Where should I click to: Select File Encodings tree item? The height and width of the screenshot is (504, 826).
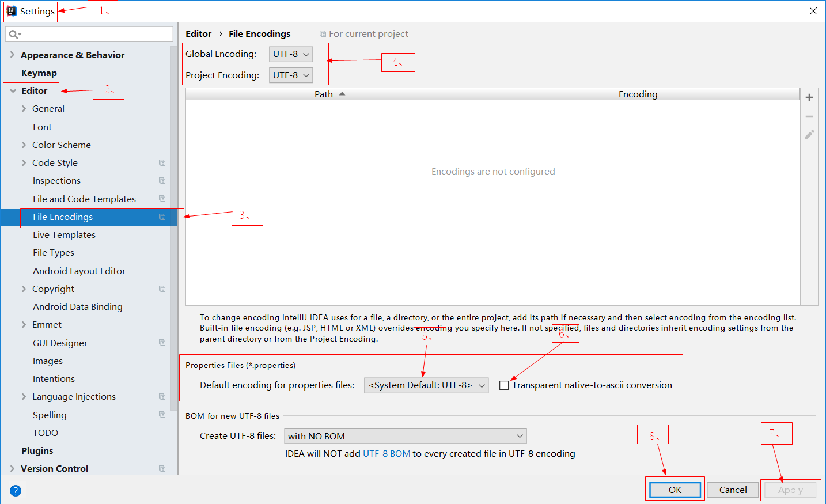click(x=63, y=217)
